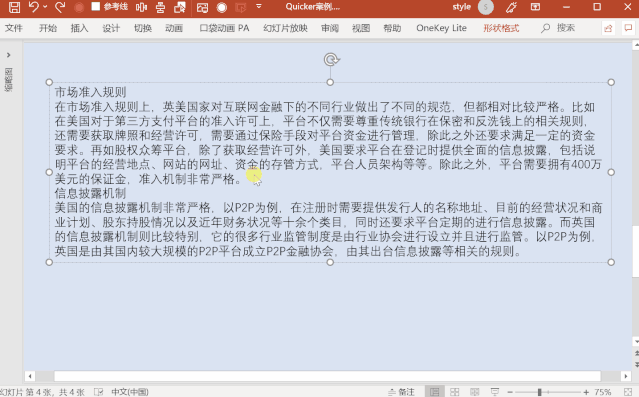This screenshot has height=397, width=639.
Task: Click the vertical scrollbar up arrow
Action: pos(636,44)
